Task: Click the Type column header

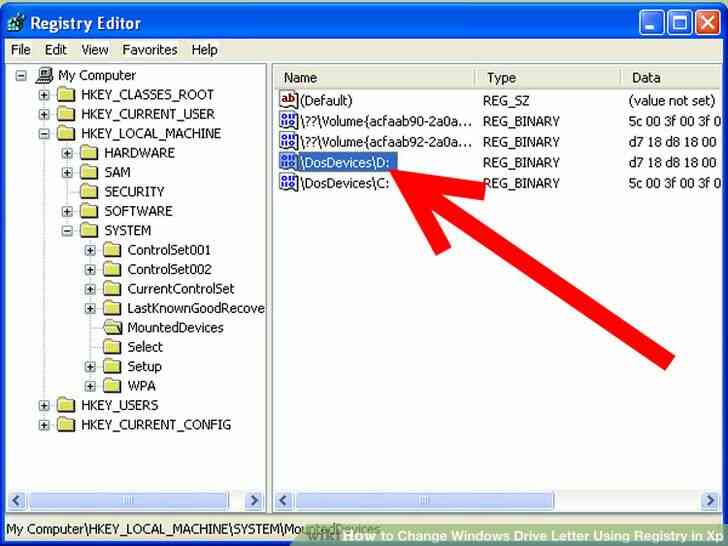Action: coord(548,78)
